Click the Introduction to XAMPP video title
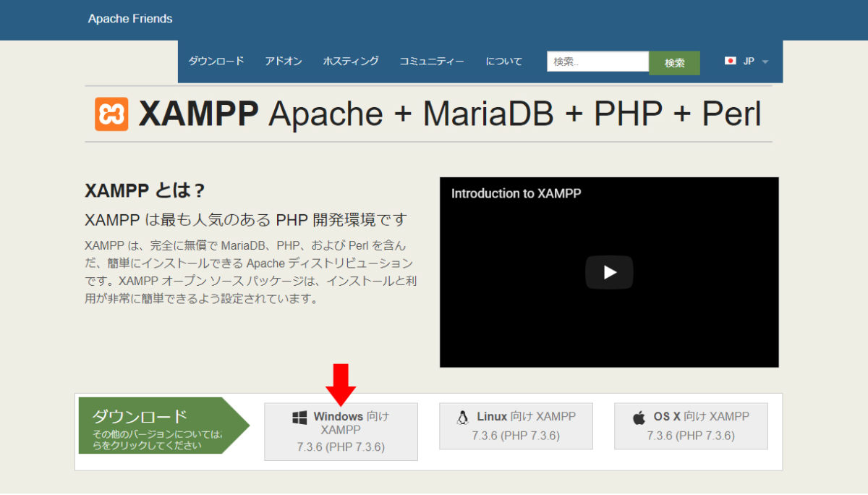 [x=516, y=193]
